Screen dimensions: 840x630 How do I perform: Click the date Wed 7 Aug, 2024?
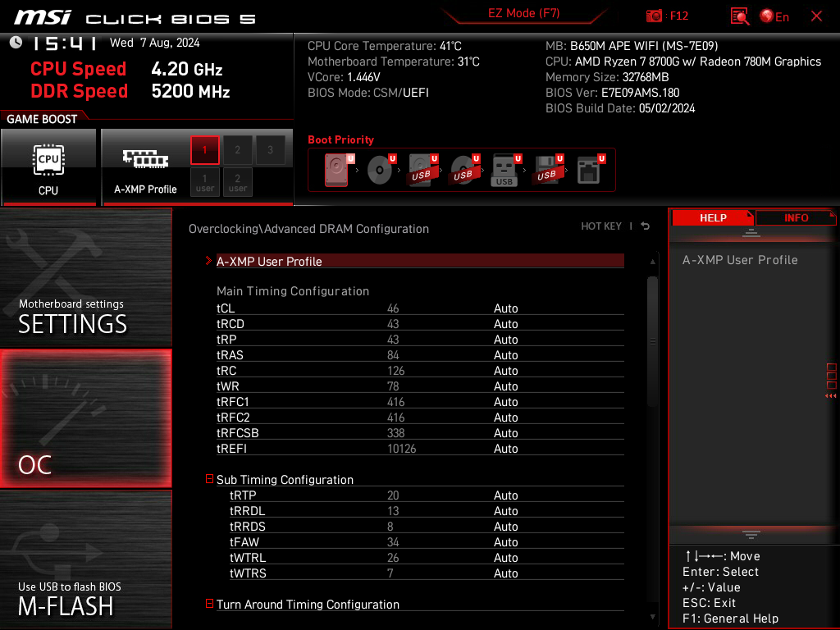(155, 43)
